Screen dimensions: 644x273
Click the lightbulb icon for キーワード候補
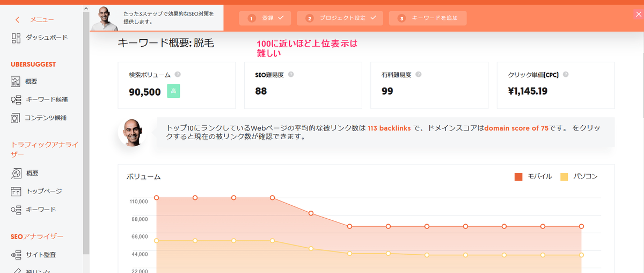click(x=16, y=99)
